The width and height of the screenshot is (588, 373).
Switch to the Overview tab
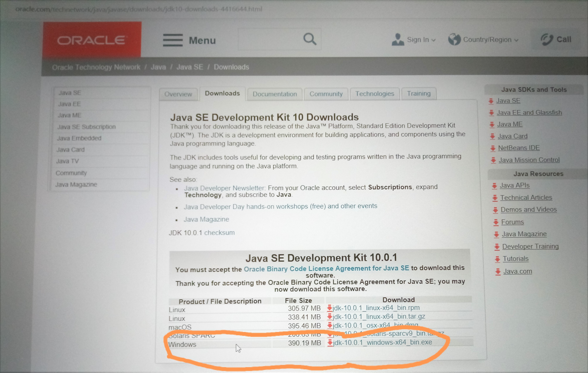pyautogui.click(x=178, y=94)
